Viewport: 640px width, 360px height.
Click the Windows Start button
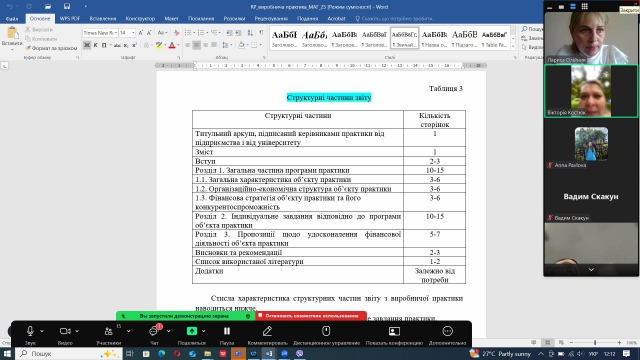[x=7, y=353]
